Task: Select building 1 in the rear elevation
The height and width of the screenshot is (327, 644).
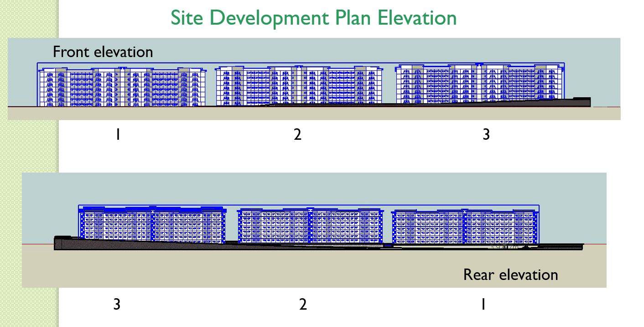Action: pos(465,226)
